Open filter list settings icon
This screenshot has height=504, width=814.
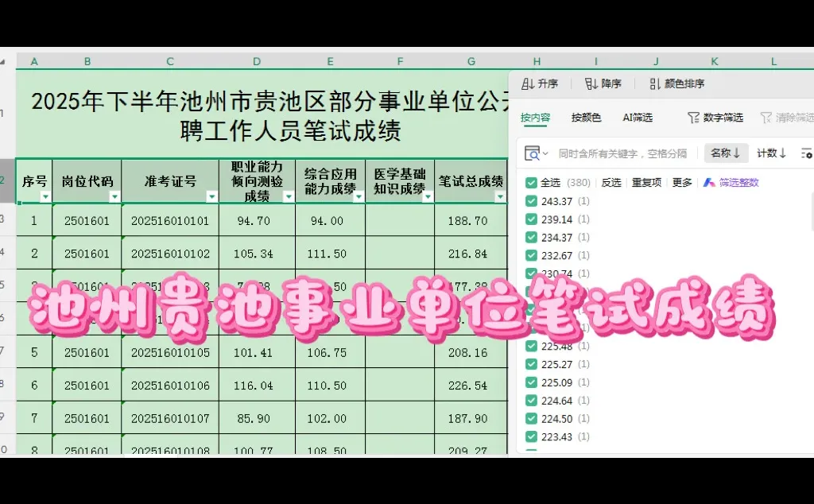(x=806, y=153)
